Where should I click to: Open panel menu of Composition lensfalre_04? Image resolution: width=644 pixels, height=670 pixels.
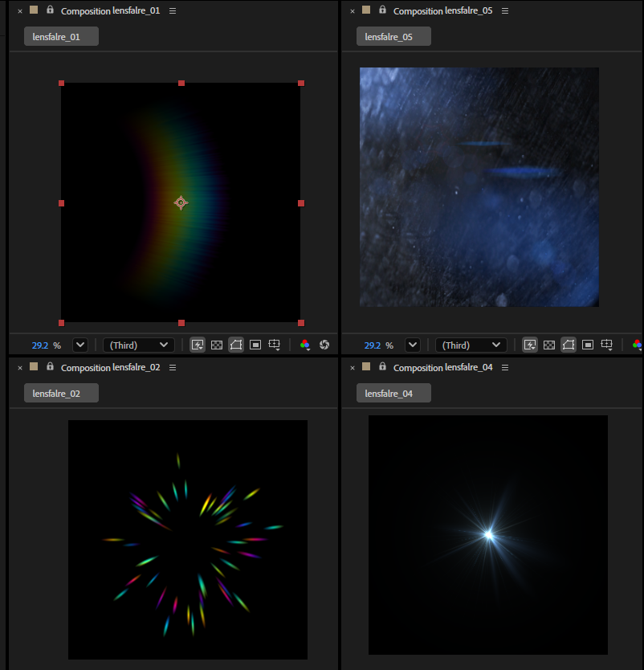click(x=505, y=367)
